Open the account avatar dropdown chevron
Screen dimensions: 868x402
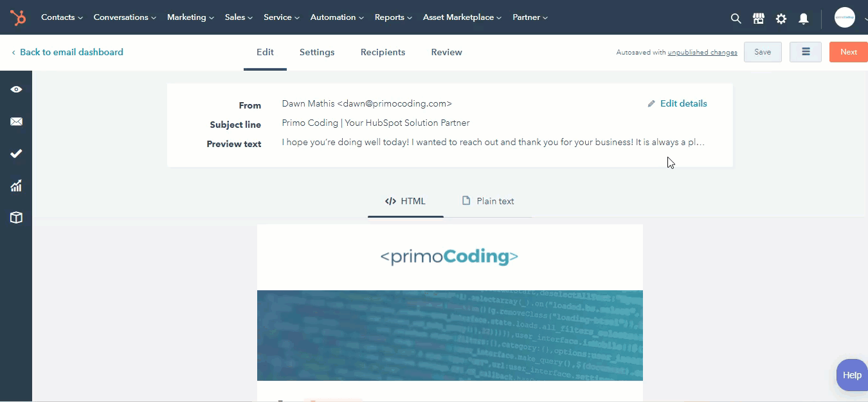tap(865, 19)
